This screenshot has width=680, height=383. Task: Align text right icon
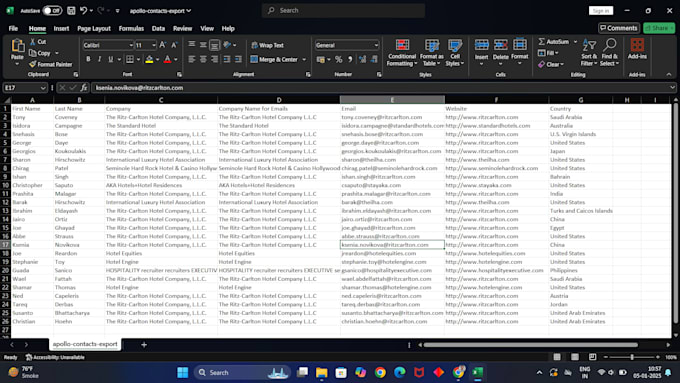[214, 59]
